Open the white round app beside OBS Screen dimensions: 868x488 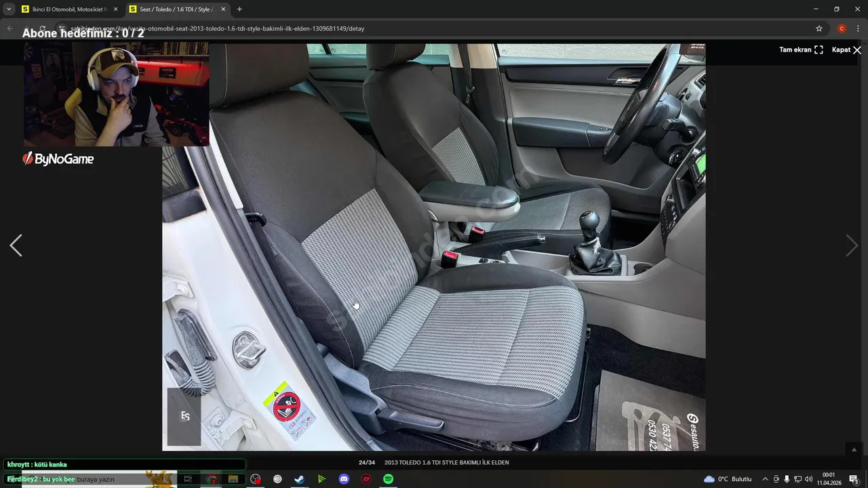[x=277, y=479]
